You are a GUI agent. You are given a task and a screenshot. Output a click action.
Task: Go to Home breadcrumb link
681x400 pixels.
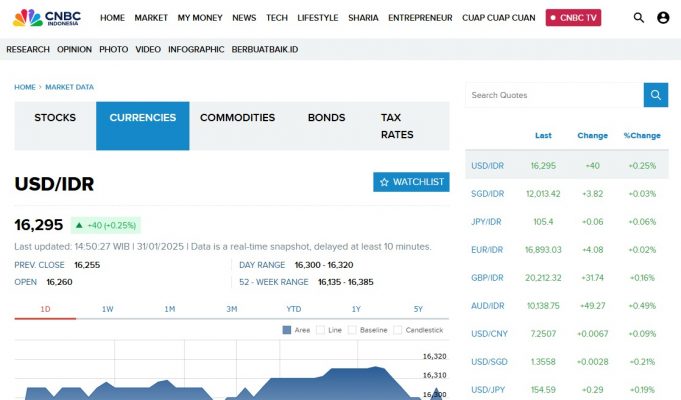coord(24,87)
